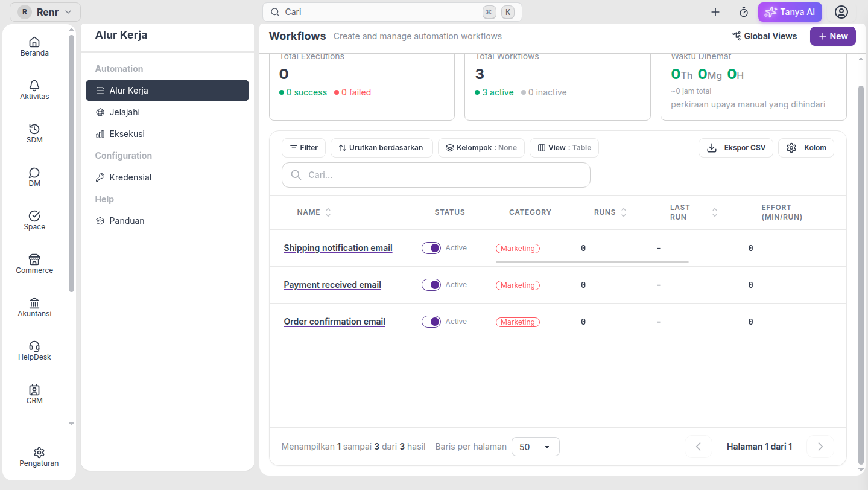
Task: Click the timer icon in top bar
Action: 744,12
